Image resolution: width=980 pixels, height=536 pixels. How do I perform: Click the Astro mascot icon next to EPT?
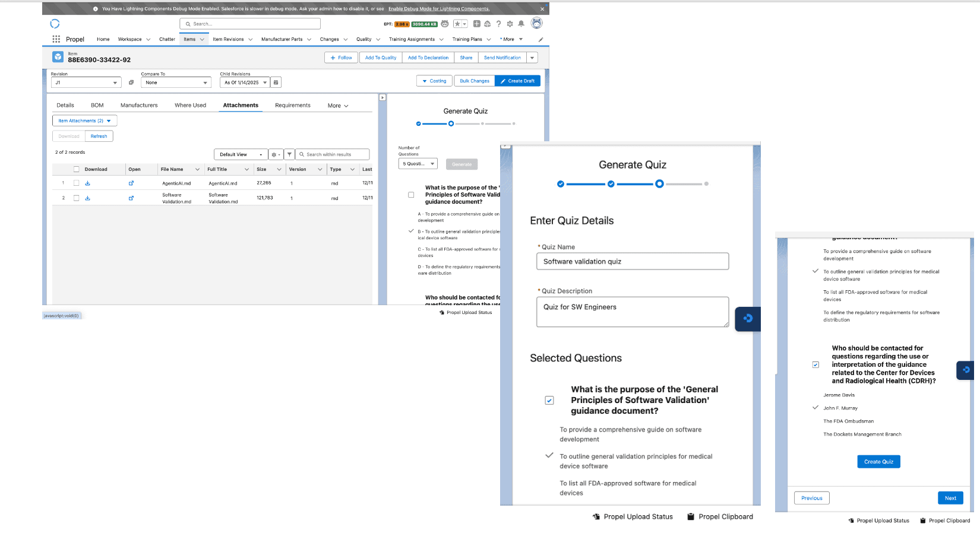click(445, 24)
